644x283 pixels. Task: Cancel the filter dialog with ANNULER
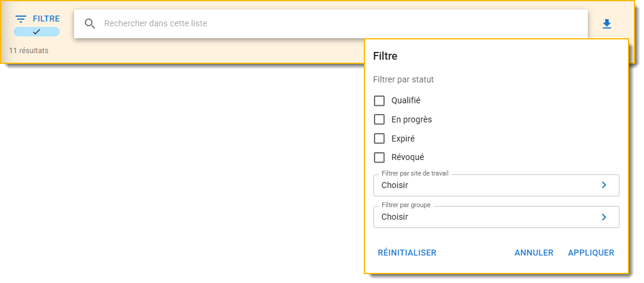pos(533,253)
